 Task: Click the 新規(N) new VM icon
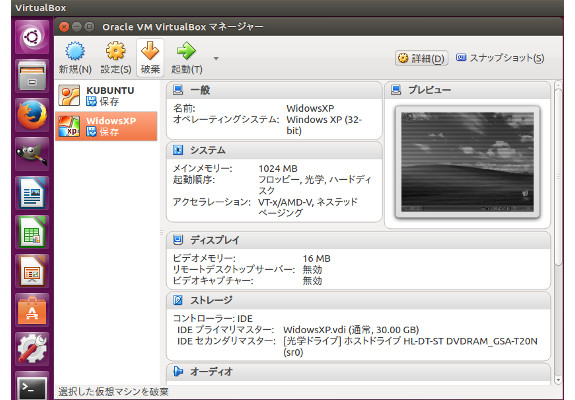point(75,51)
